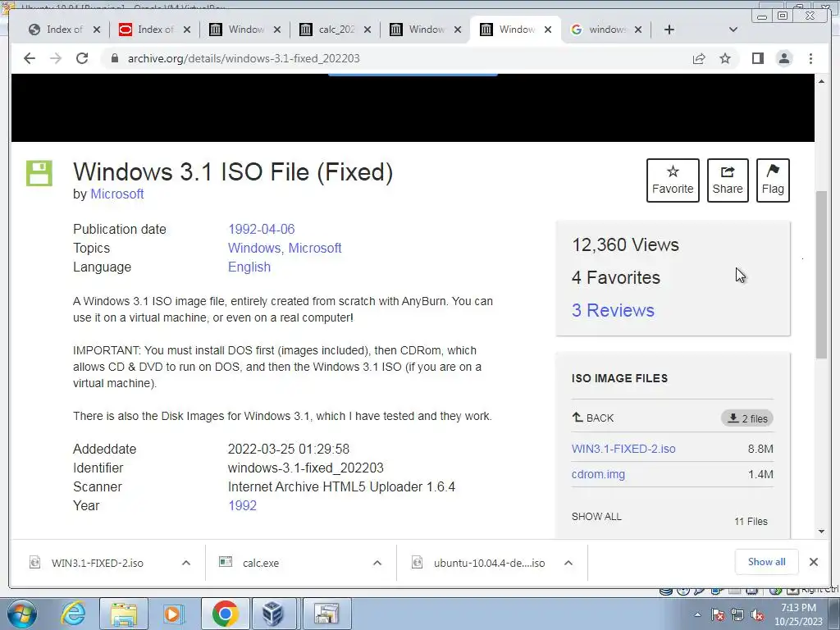Click the Share button
This screenshot has height=630, width=840.
pos(728,180)
